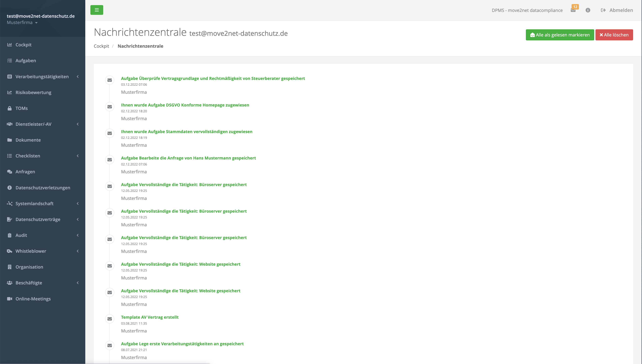Screen dimensions: 642x364
Task: Click the Online-Meetings video camera icon
Action: pos(10,299)
